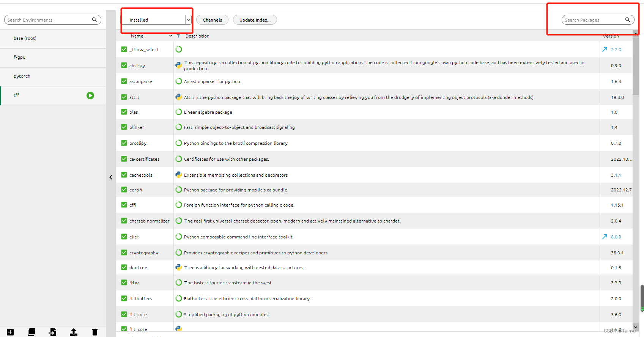Click the Clone environment icon

(x=31, y=332)
